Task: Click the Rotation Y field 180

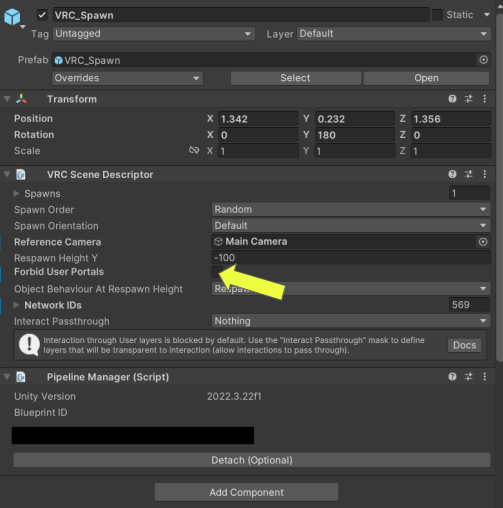Action: pos(355,135)
